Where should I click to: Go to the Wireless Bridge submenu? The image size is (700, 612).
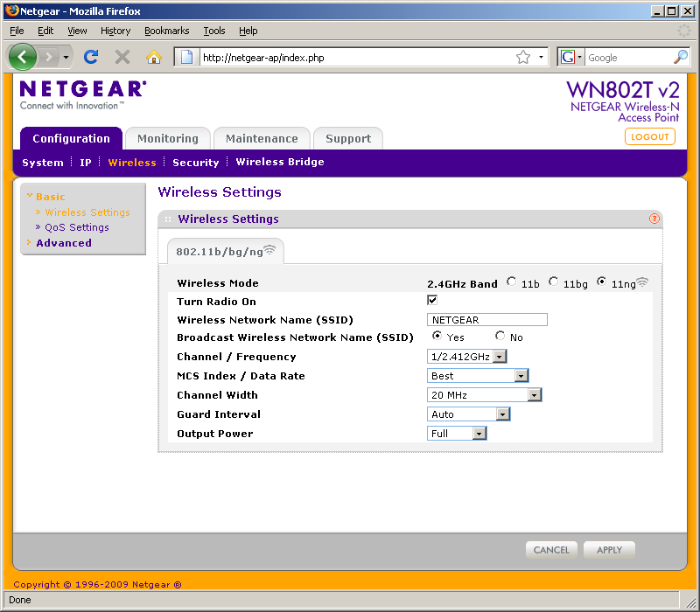280,162
